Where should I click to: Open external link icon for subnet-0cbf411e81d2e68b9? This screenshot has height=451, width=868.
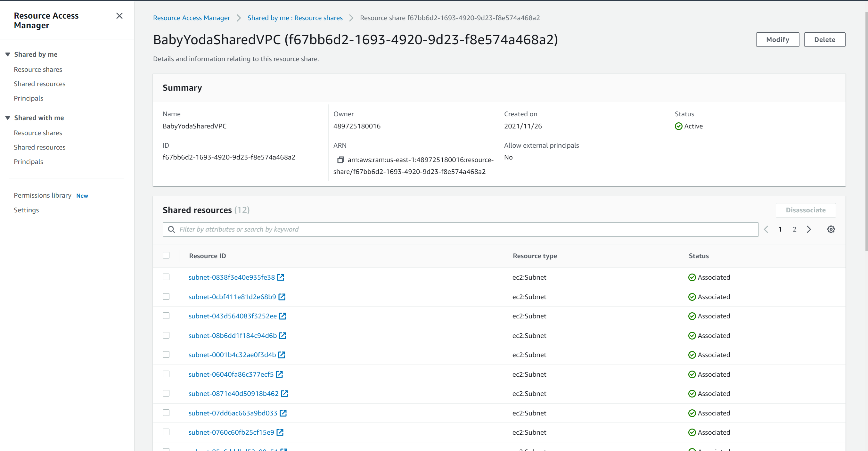pyautogui.click(x=282, y=297)
